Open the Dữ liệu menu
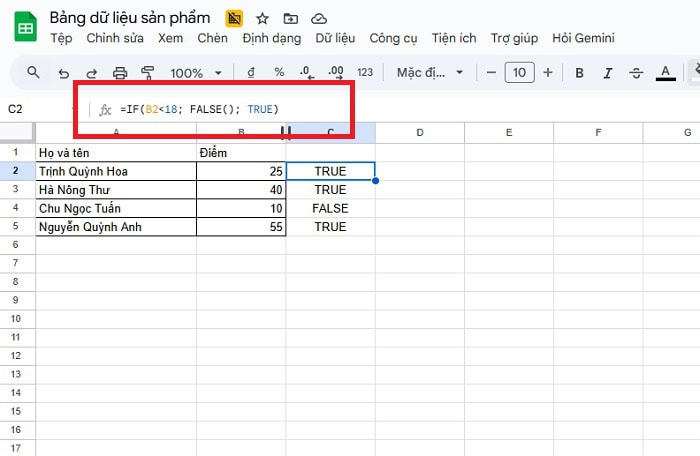Image resolution: width=700 pixels, height=456 pixels. point(335,38)
